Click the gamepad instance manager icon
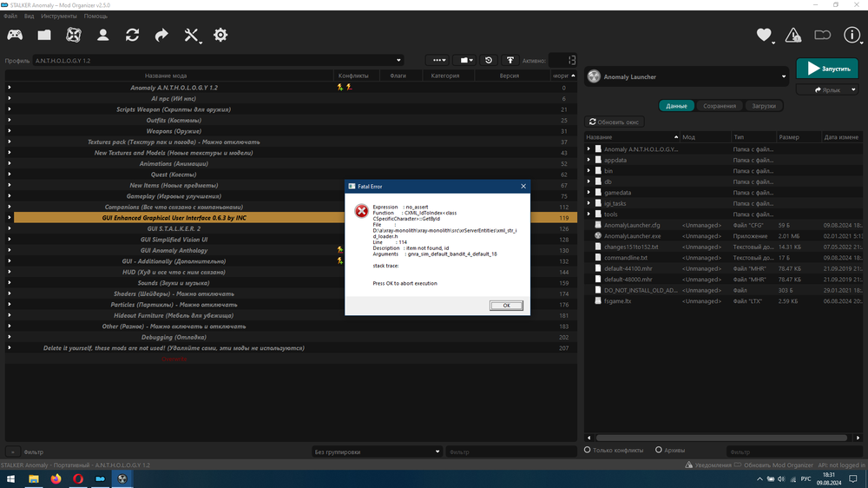 16,35
